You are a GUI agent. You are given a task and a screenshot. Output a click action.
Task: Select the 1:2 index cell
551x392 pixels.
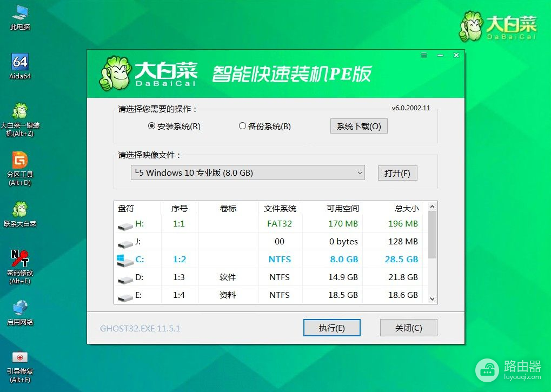(x=179, y=259)
